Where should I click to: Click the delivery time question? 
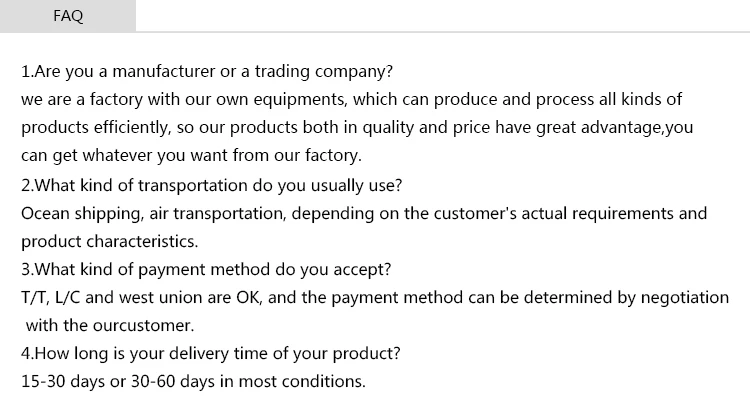210,354
